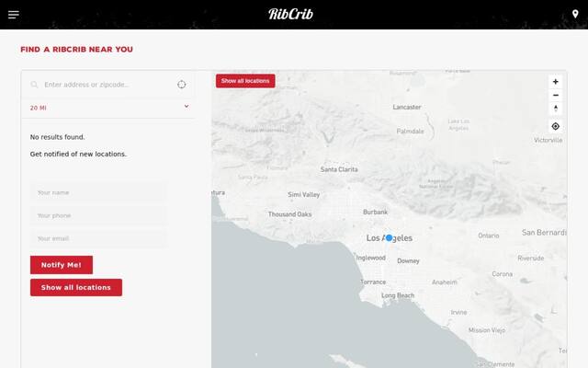
Task: Click the Lancaster label on the map
Action: click(407, 107)
